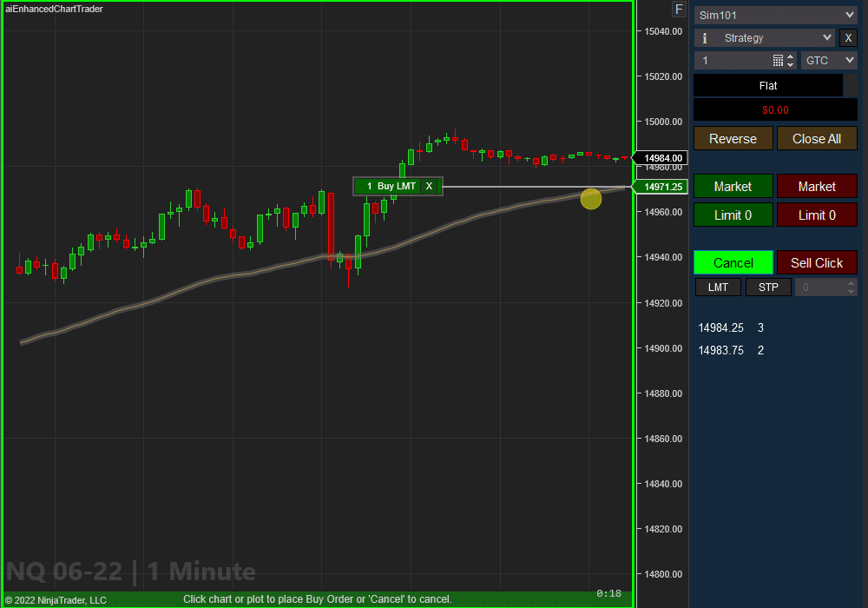Buy at Market with the green button
The image size is (868, 608).
[733, 186]
